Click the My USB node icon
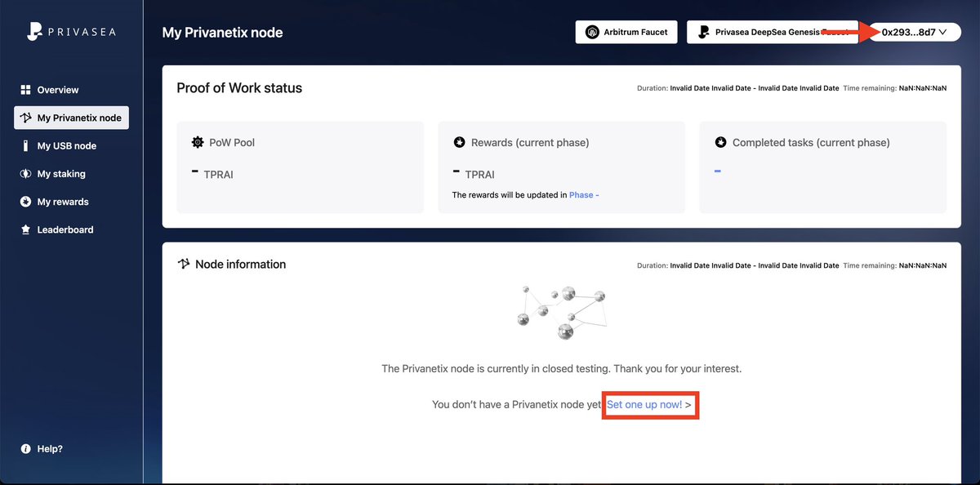 point(25,146)
